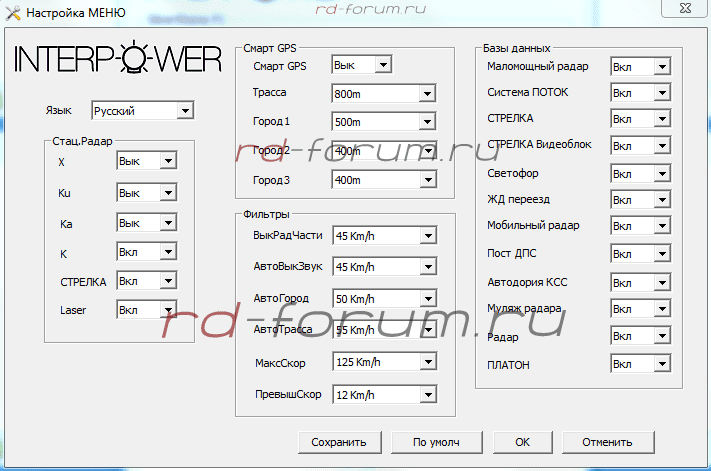711x471 pixels.
Task: Click the Сохранить button
Action: coord(339,442)
